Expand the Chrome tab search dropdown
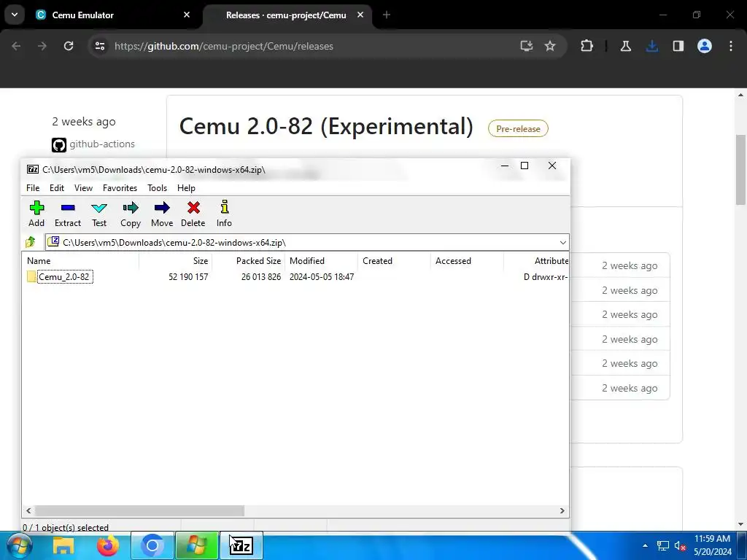The image size is (747, 560). pyautogui.click(x=15, y=15)
